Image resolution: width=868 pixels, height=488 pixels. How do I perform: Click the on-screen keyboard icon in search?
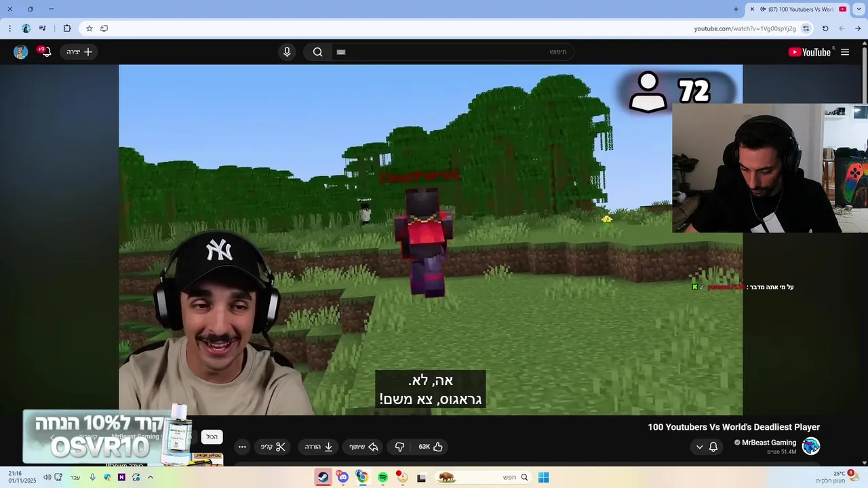coord(341,52)
